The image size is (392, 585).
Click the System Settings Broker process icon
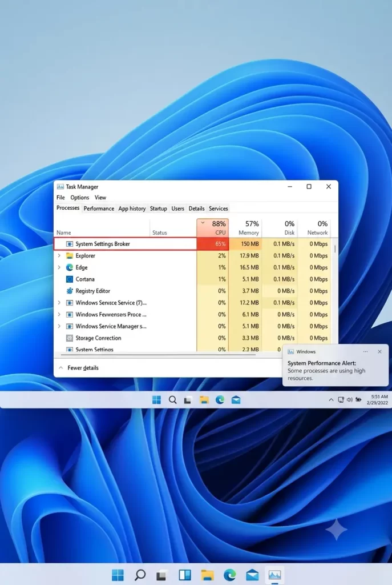pyautogui.click(x=69, y=244)
